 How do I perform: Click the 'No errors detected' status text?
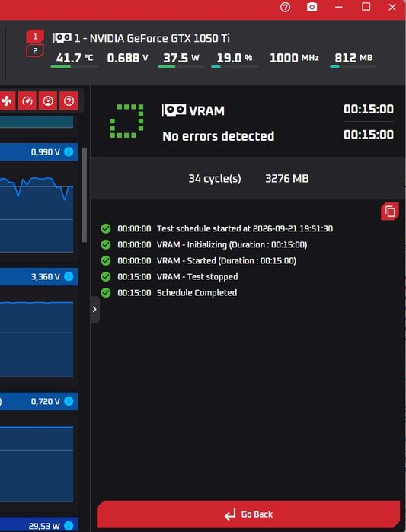[x=219, y=136]
